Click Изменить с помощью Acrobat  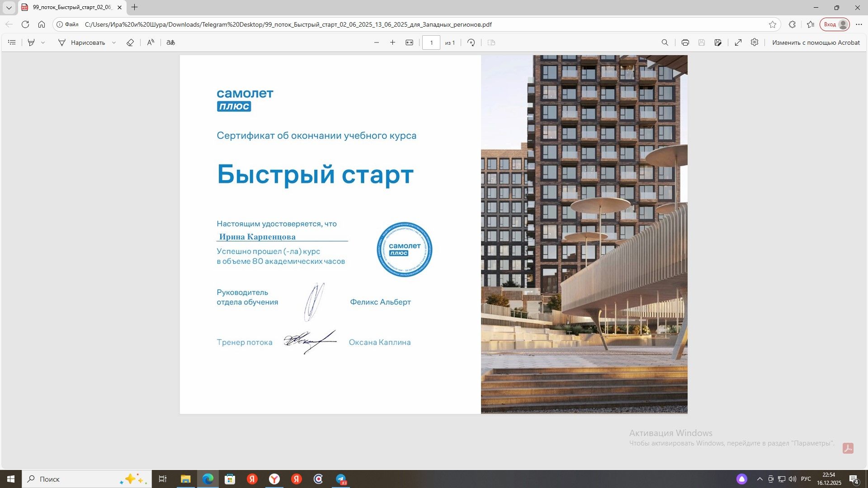pos(816,42)
